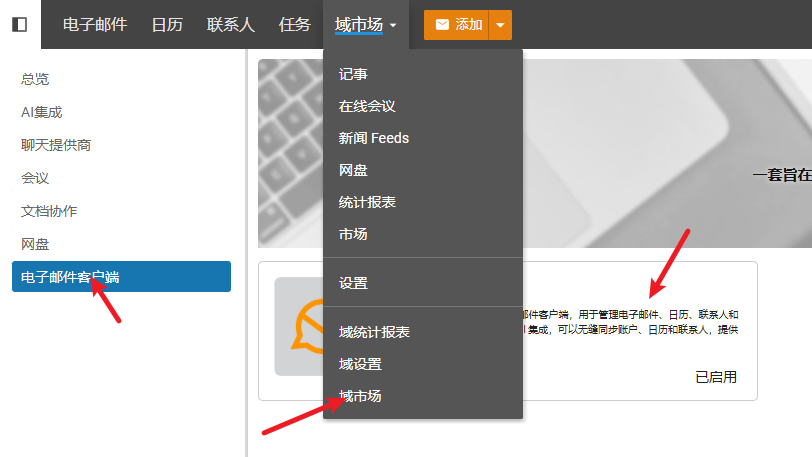Select 记事 from the dropdown menu
The image size is (812, 457).
[354, 74]
